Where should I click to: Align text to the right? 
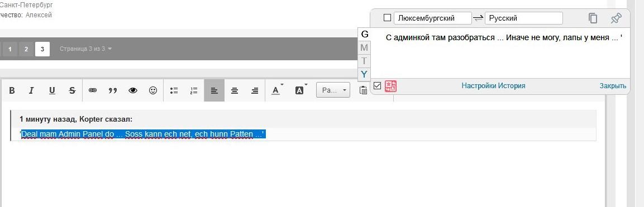(x=255, y=90)
